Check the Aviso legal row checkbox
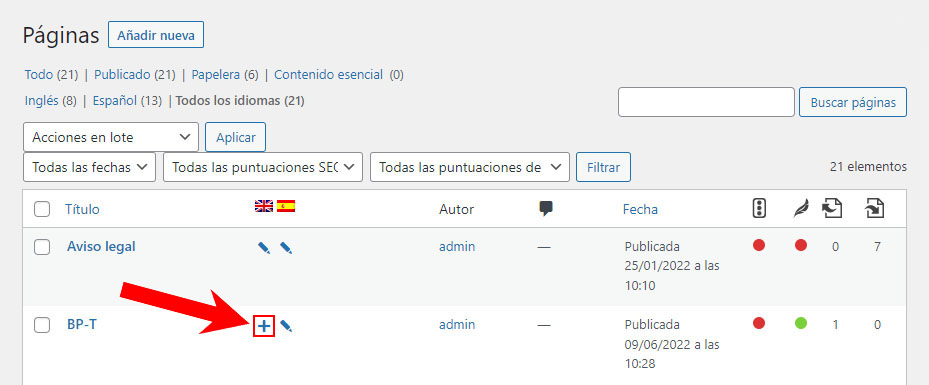929x385 pixels. (41, 247)
